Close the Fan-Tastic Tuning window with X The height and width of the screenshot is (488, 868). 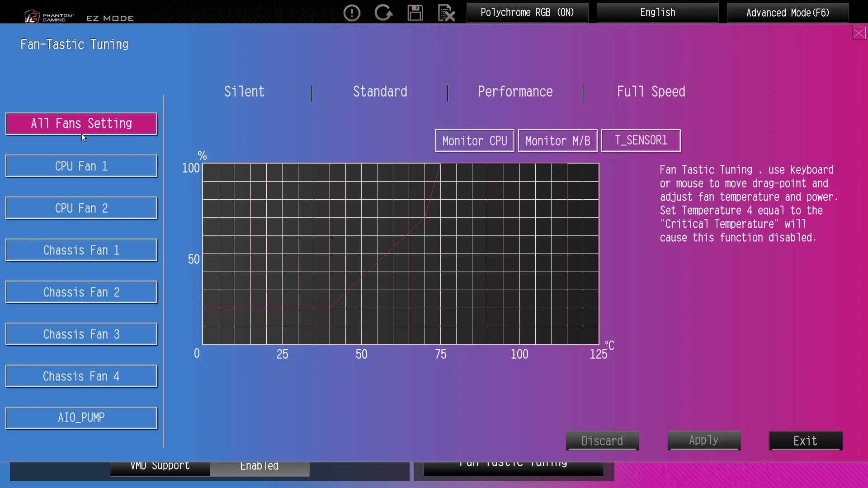[x=859, y=33]
